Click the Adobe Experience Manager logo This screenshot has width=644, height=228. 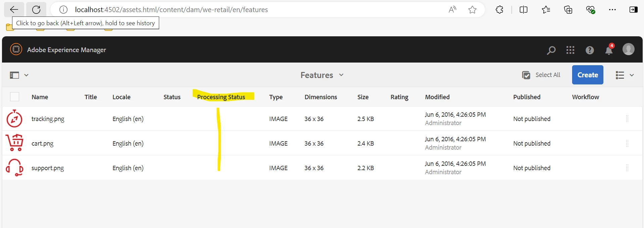[x=16, y=49]
